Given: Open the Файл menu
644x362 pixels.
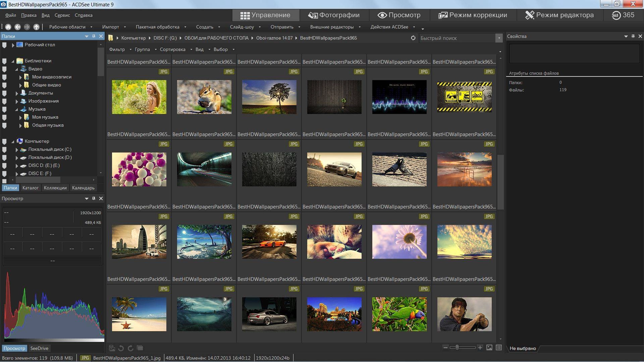Looking at the screenshot, I should [11, 15].
